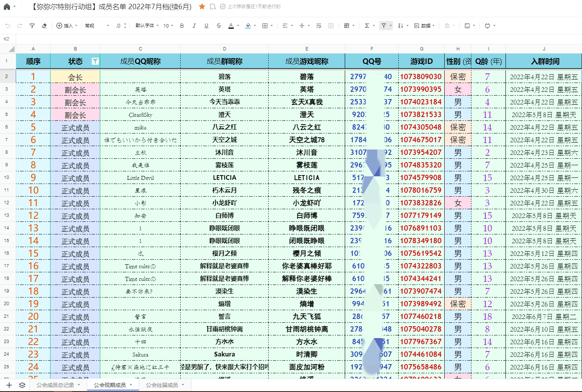Click the document title text
582x392 pixels.
point(111,7)
